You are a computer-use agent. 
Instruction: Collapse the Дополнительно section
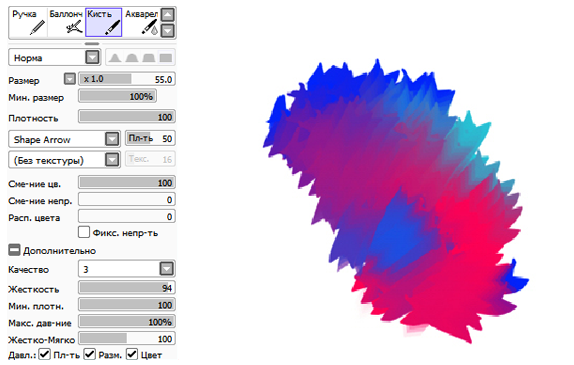(x=14, y=250)
